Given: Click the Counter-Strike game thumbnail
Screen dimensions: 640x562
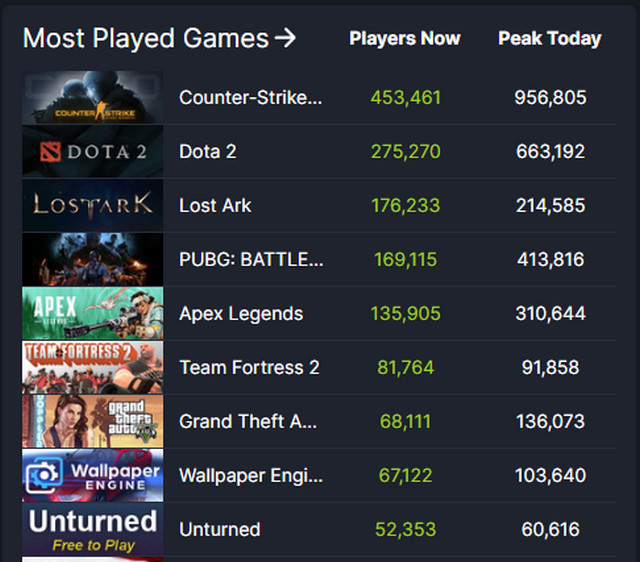Looking at the screenshot, I should click(93, 98).
